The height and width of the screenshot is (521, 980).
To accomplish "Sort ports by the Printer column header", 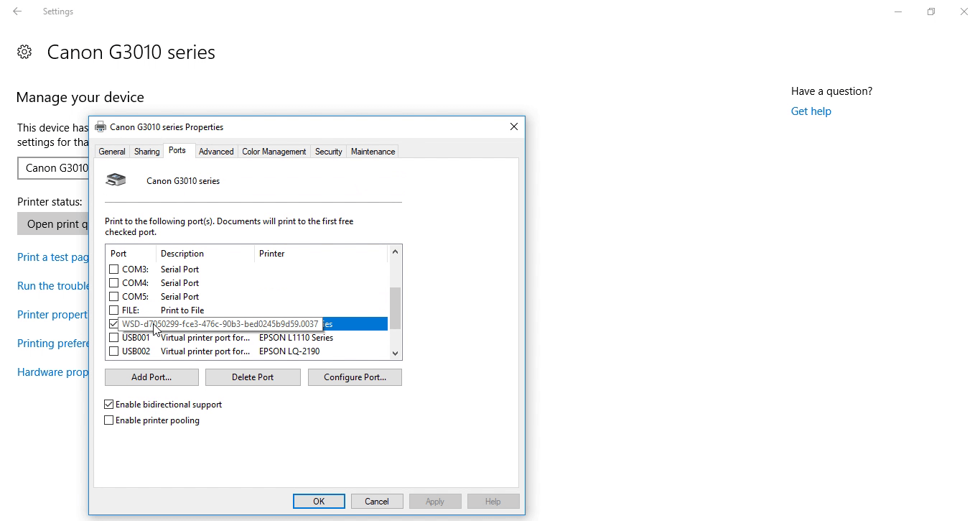I will [x=321, y=254].
